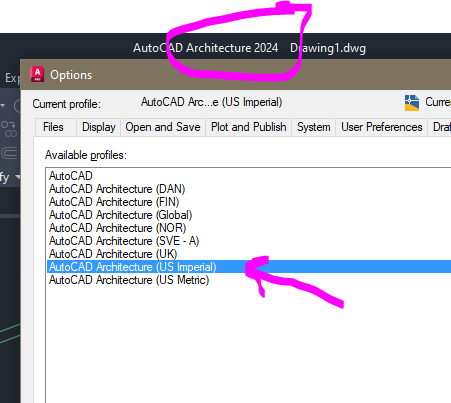The height and width of the screenshot is (403, 451).
Task: Click Drawing1.dwg title in main window
Action: click(328, 48)
